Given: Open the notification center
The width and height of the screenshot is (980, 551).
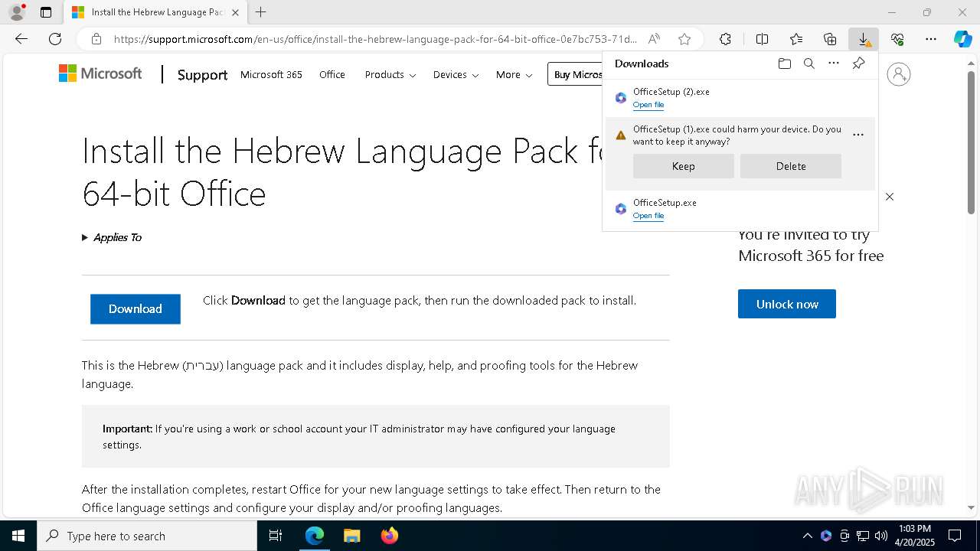Looking at the screenshot, I should point(955,536).
